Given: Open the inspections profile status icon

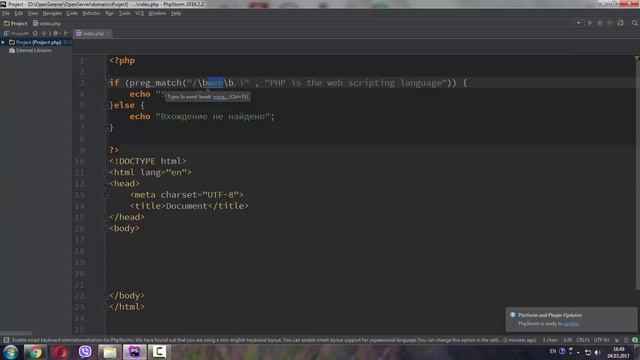Looking at the screenshot, I should (x=626, y=340).
